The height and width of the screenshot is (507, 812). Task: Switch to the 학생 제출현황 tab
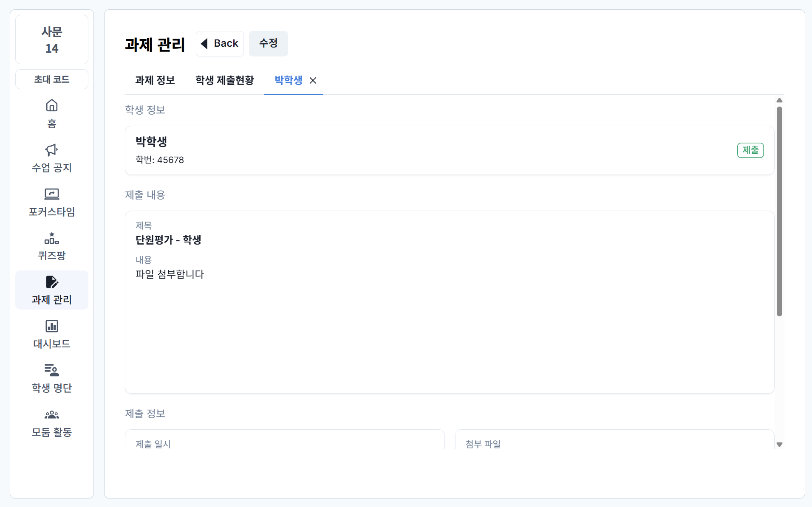pos(224,80)
